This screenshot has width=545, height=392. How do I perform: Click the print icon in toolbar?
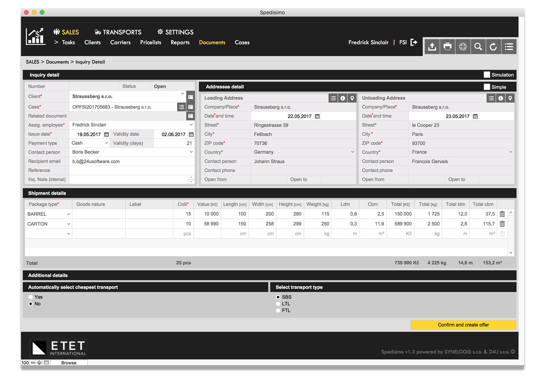click(447, 47)
